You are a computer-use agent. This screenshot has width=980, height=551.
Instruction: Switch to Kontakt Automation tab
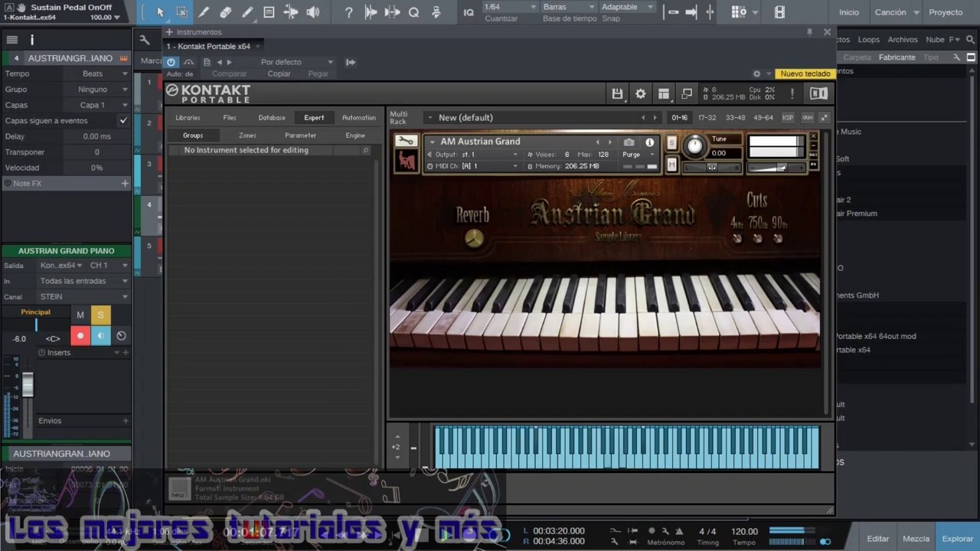coord(359,118)
